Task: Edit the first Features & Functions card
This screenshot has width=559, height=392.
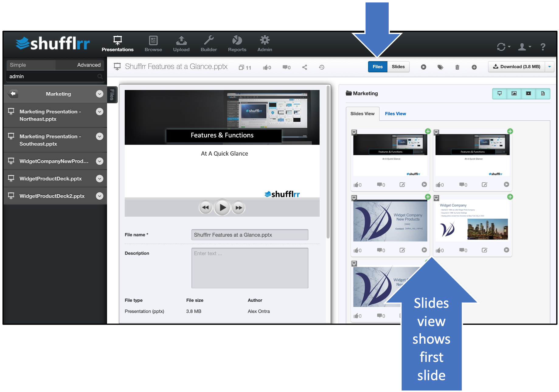Action: [402, 185]
